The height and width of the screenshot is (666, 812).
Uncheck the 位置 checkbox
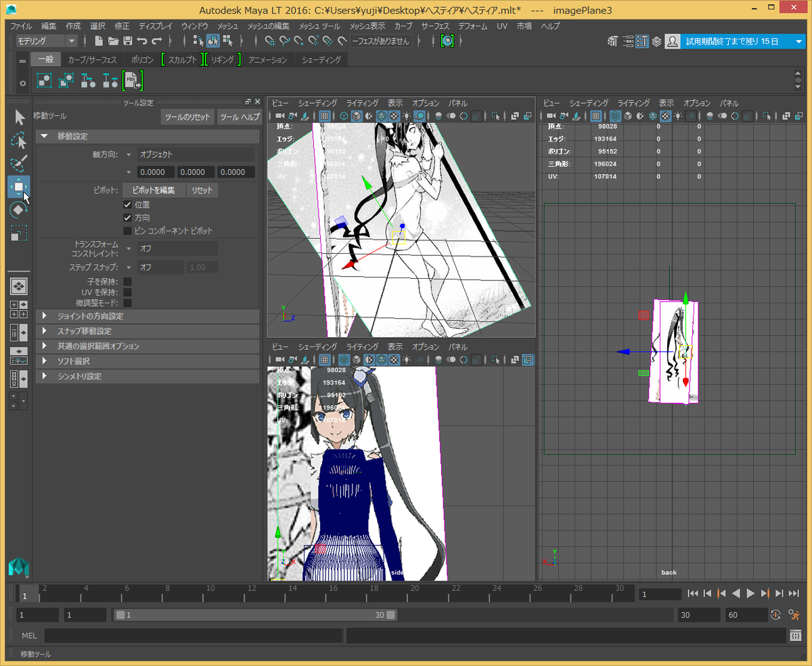coord(127,204)
